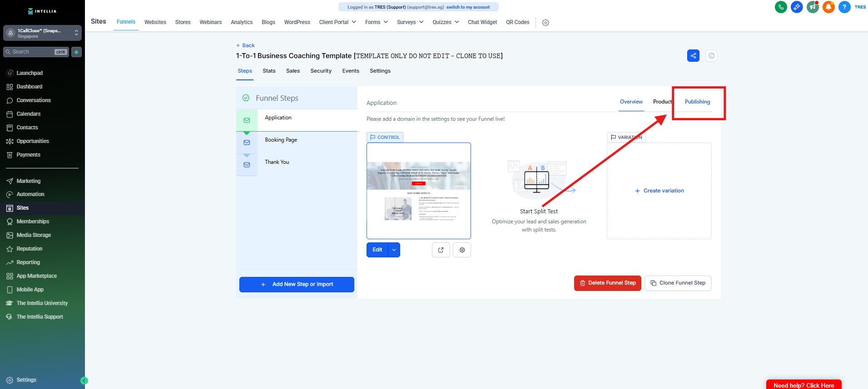The height and width of the screenshot is (389, 868).
Task: Expand the Forms dropdown menu
Action: (x=377, y=22)
